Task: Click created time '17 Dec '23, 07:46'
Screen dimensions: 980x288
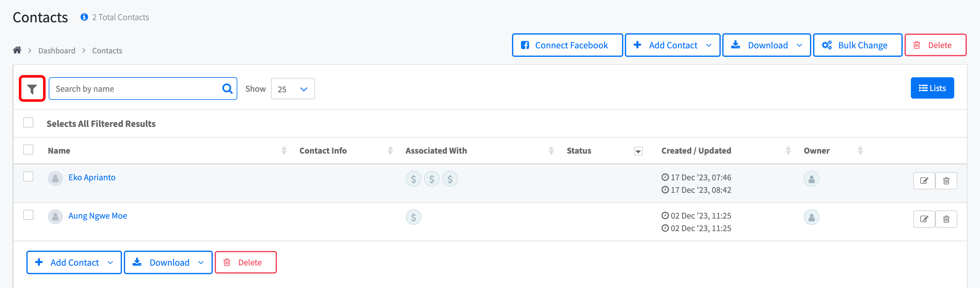Action: click(x=700, y=177)
